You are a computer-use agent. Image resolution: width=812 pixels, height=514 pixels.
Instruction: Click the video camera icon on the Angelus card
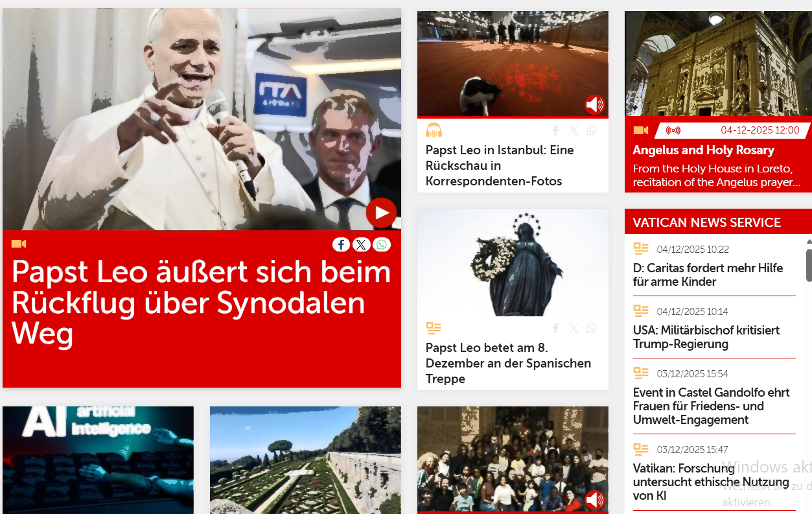tap(641, 130)
